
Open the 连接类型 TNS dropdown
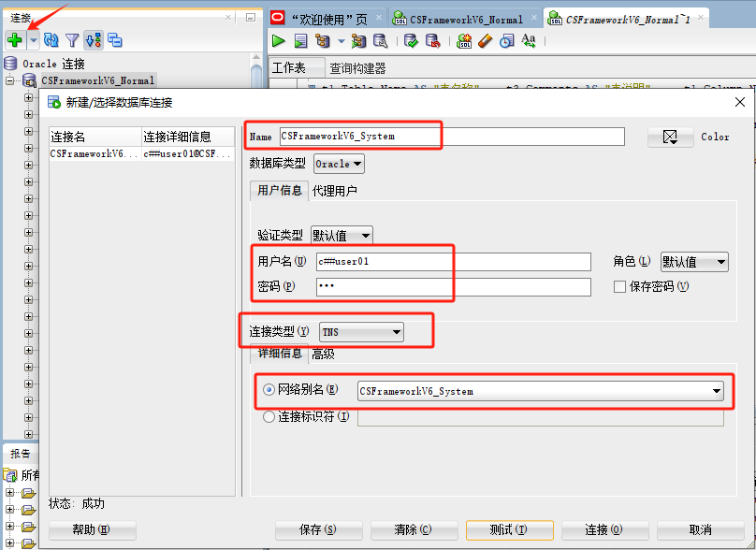pos(361,332)
